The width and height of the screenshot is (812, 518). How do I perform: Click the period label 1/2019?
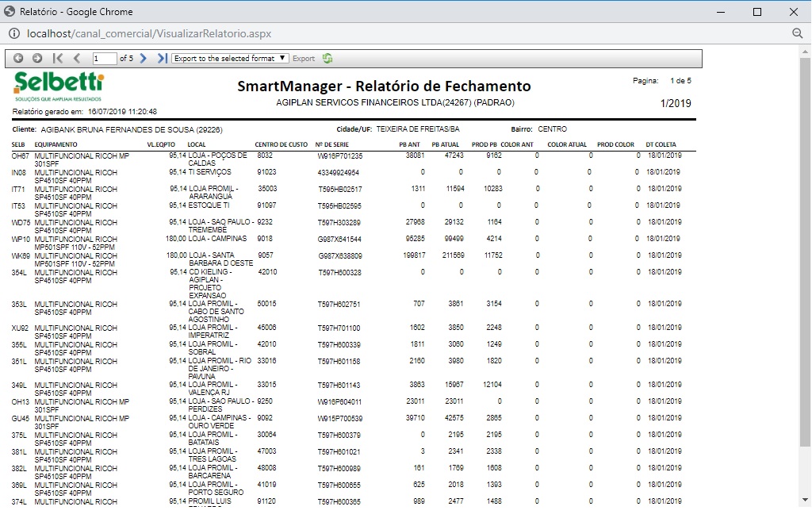(x=676, y=103)
